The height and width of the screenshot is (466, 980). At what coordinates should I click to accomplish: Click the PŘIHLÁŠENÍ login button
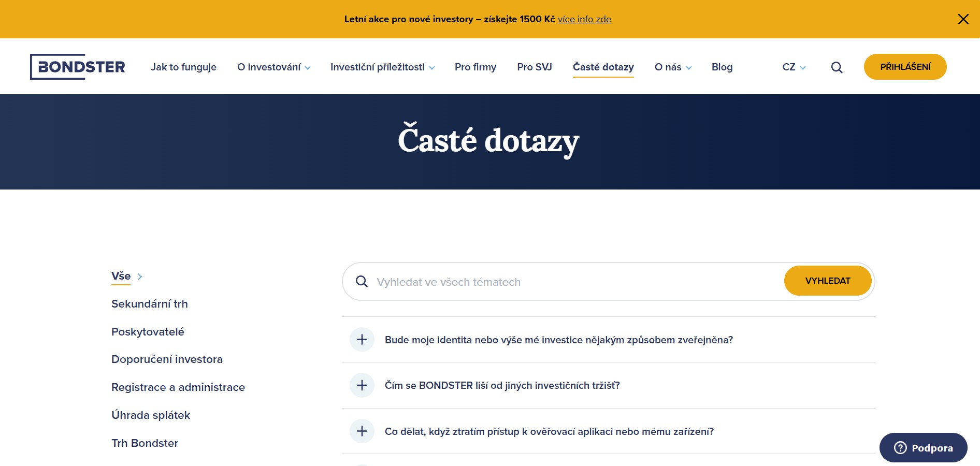point(905,67)
